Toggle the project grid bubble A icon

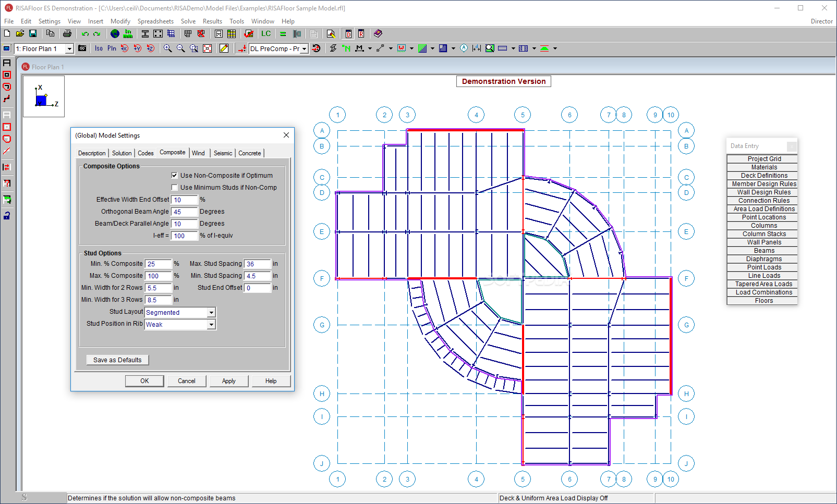tap(464, 48)
